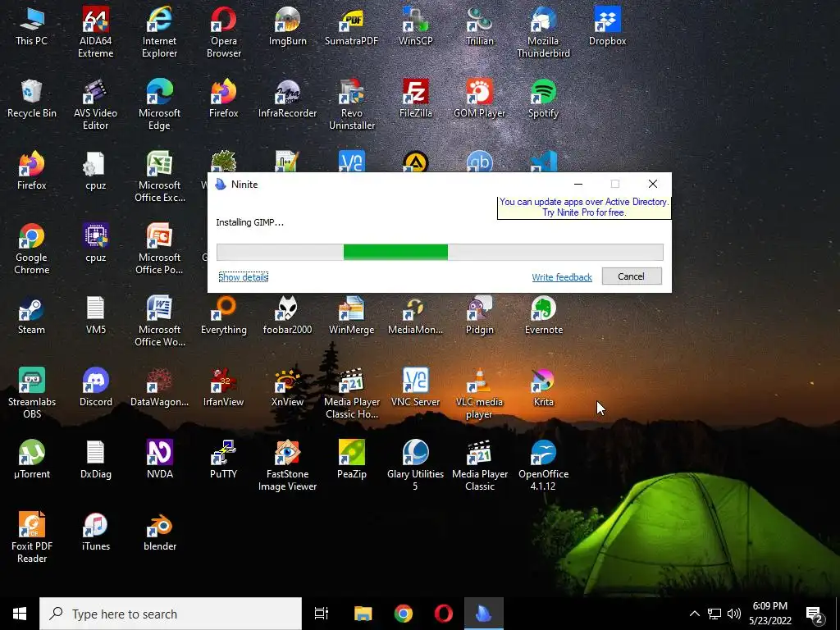Select the XnView desktop shortcut
The height and width of the screenshot is (630, 840).
point(288,387)
